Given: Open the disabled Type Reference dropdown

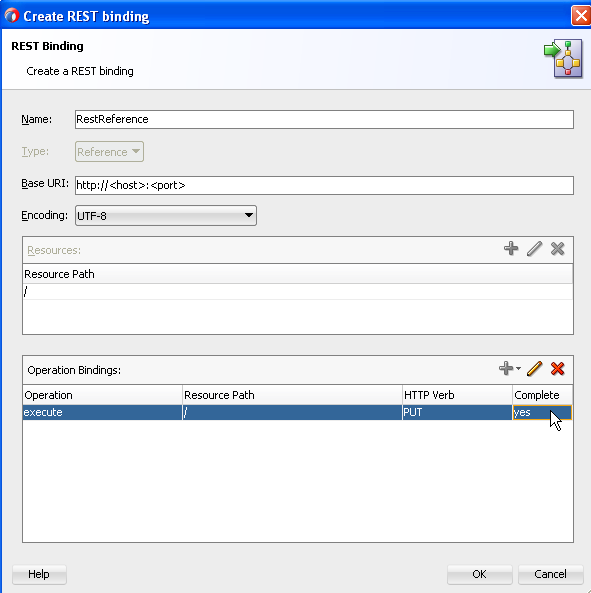Looking at the screenshot, I should pyautogui.click(x=109, y=152).
